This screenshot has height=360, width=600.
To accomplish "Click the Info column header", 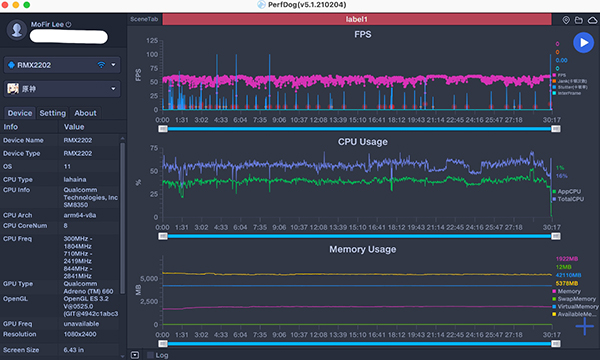I will point(11,127).
